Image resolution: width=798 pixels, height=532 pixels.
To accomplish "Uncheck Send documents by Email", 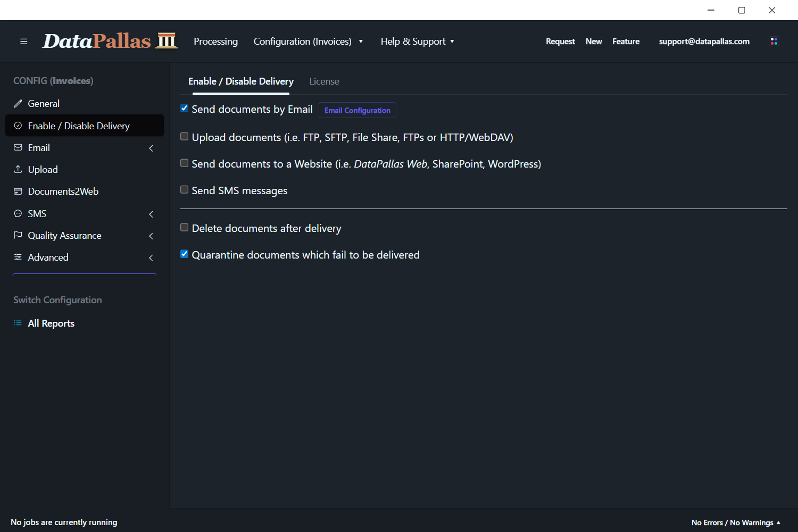I will coord(185,109).
